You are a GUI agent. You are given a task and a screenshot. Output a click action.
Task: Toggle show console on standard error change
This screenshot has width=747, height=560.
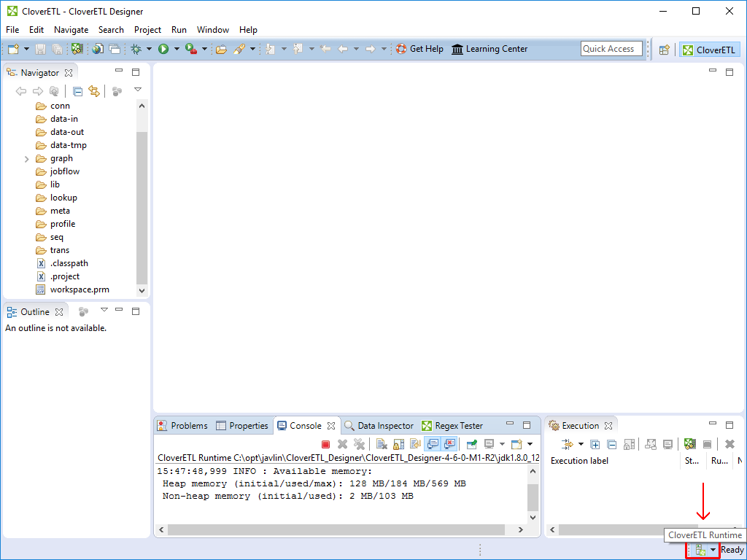pyautogui.click(x=449, y=444)
